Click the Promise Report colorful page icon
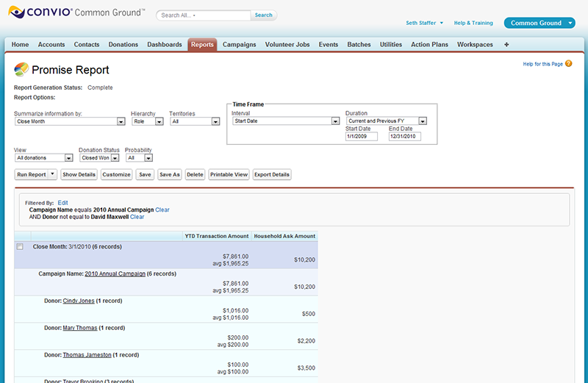The image size is (588, 383). (21, 70)
